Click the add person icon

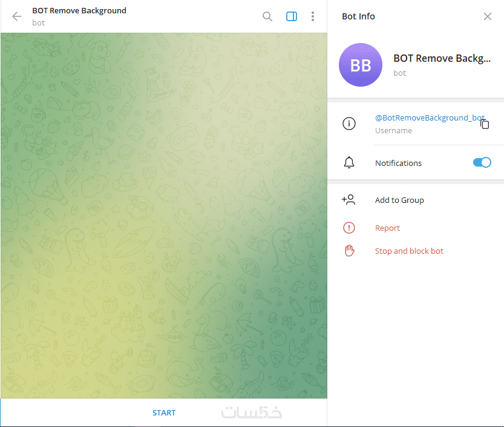[x=349, y=200]
